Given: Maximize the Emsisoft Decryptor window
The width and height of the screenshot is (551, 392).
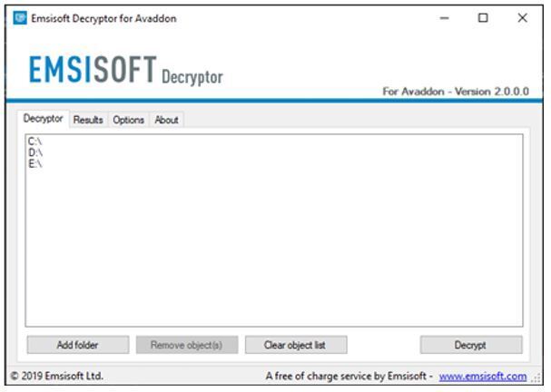Looking at the screenshot, I should click(x=483, y=18).
